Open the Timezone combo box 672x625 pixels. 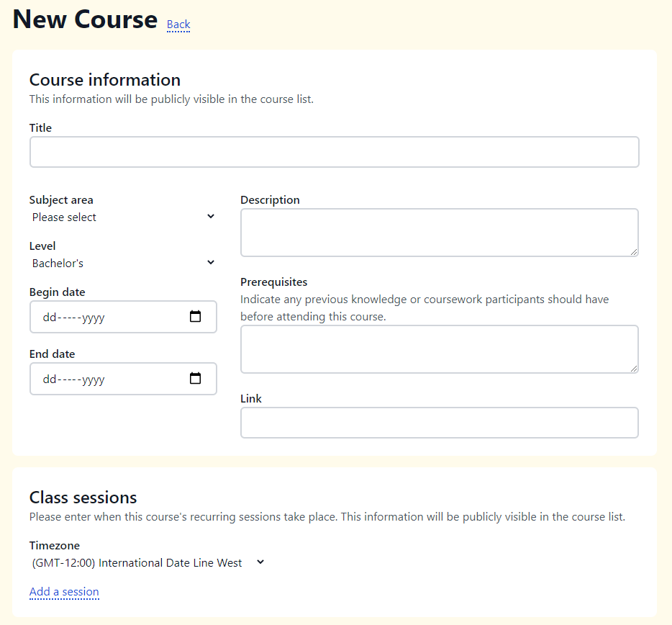coord(144,562)
